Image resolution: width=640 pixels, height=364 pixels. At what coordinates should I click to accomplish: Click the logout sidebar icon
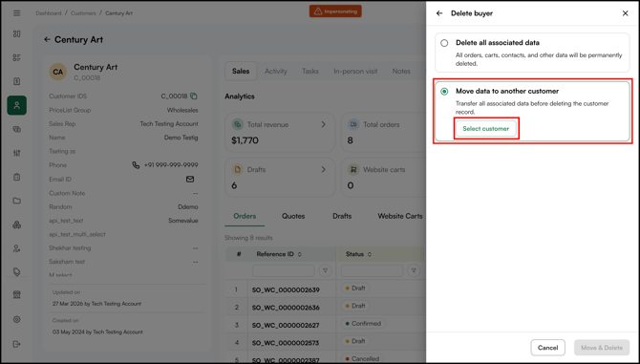[17, 344]
